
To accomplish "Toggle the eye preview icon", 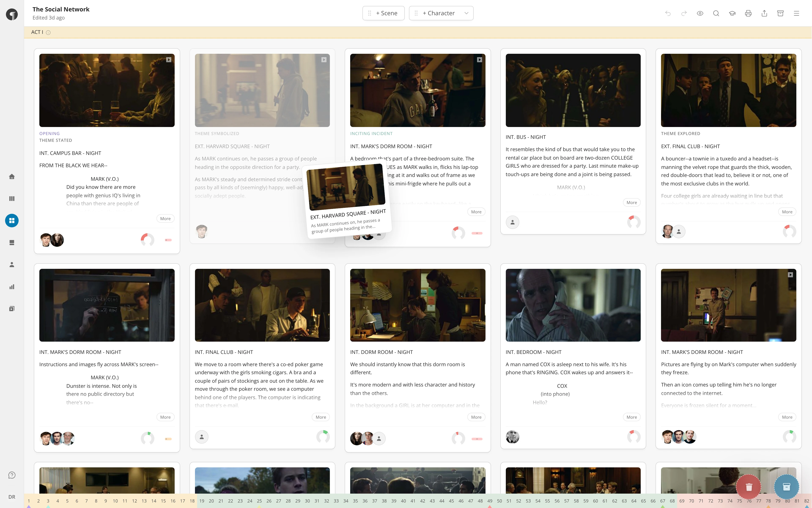I will point(700,13).
